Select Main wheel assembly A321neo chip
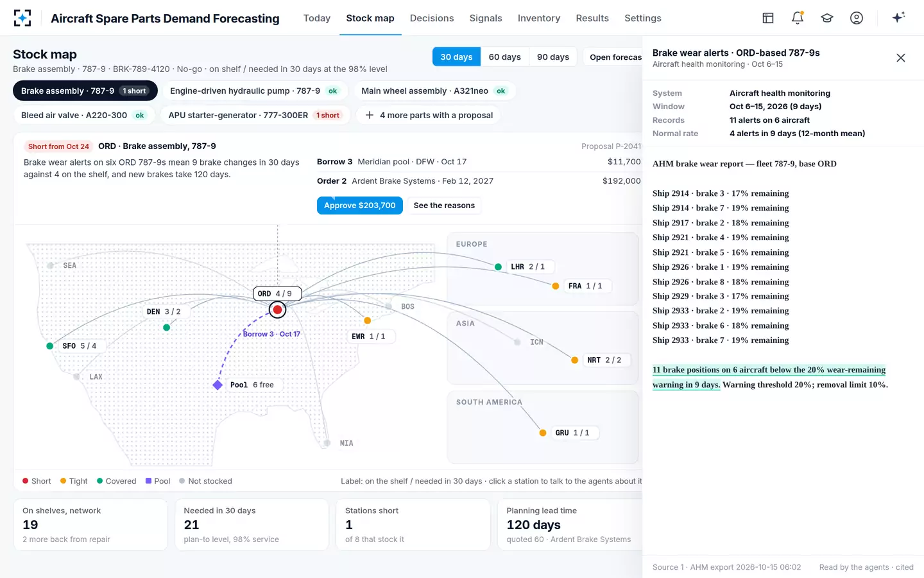Viewport: 924px width, 578px height. click(x=434, y=91)
